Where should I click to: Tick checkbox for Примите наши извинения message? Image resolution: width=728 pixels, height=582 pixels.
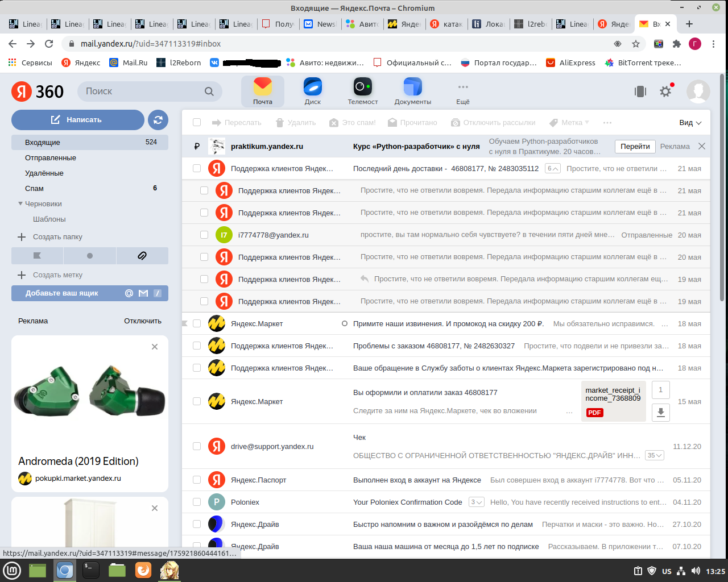click(x=197, y=323)
